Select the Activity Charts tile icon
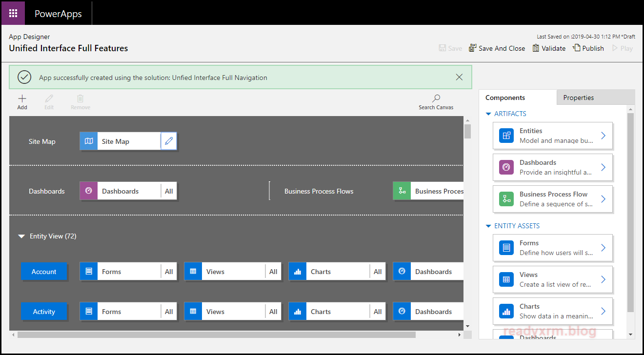This screenshot has width=644, height=355. (x=298, y=312)
